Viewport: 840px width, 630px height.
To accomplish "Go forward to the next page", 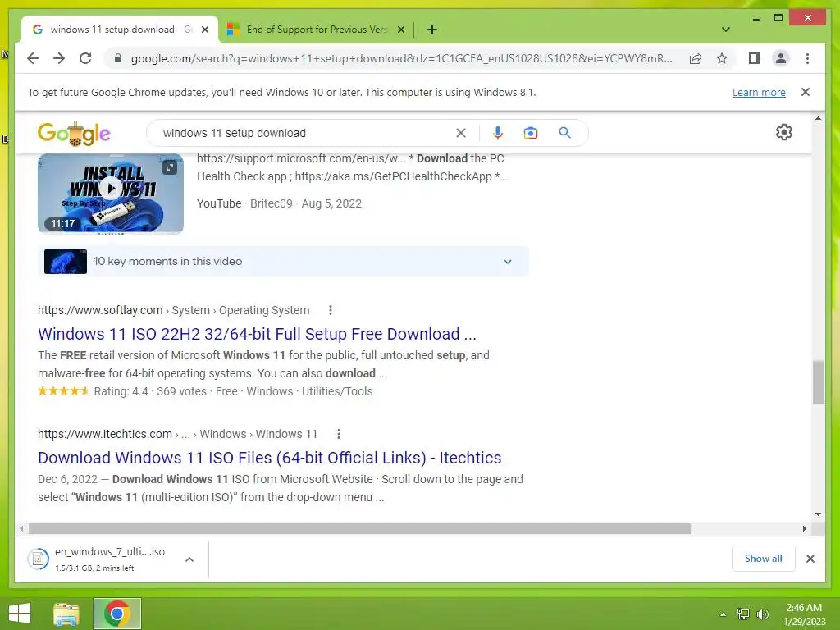I will [59, 58].
